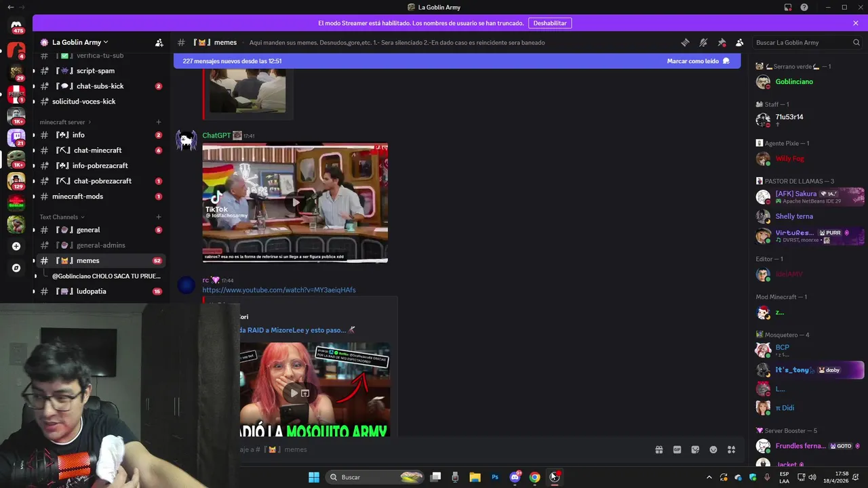Collapse the Text Channels category
The width and height of the screenshot is (868, 488).
coord(62,217)
